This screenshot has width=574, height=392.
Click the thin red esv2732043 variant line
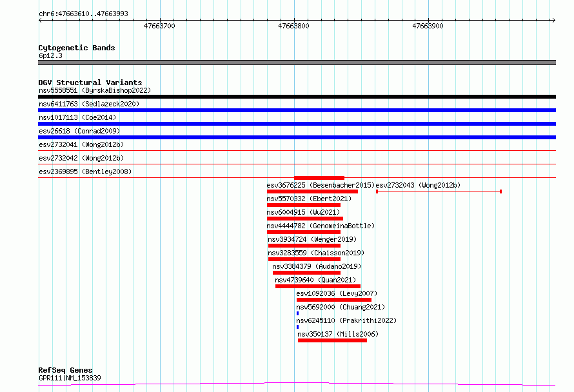(x=439, y=191)
